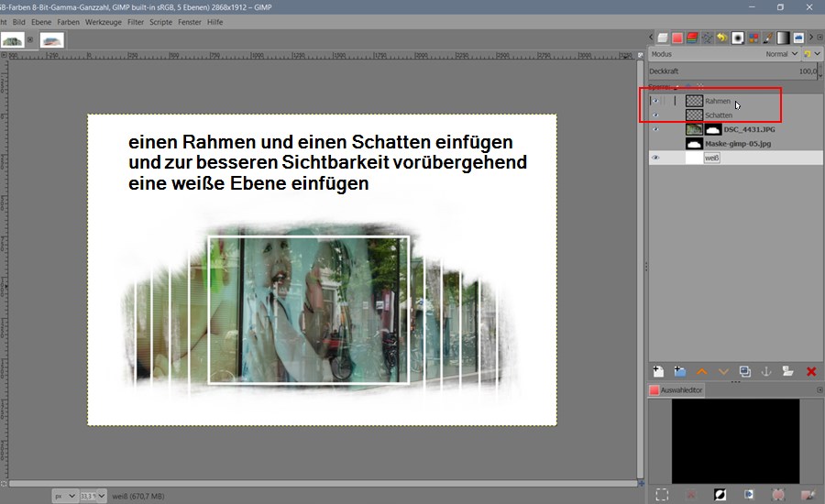This screenshot has width=825, height=504.
Task: Open the undo history dock tab
Action: (x=722, y=38)
